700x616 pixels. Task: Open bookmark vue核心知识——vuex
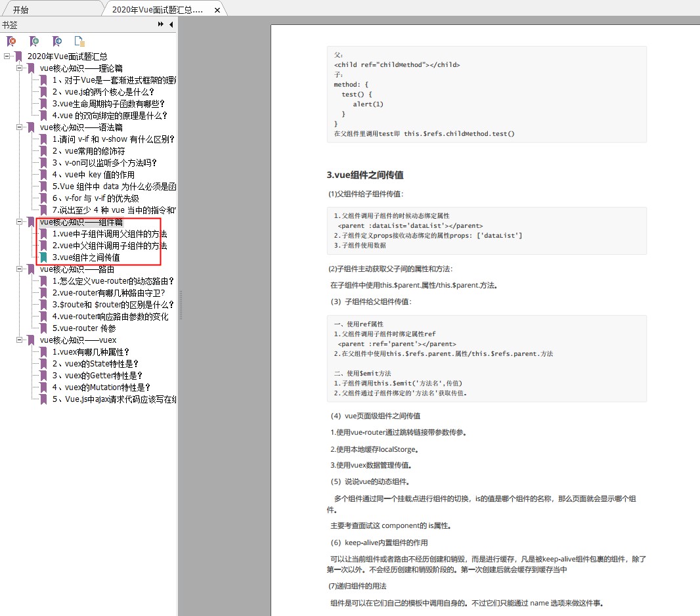coord(78,340)
